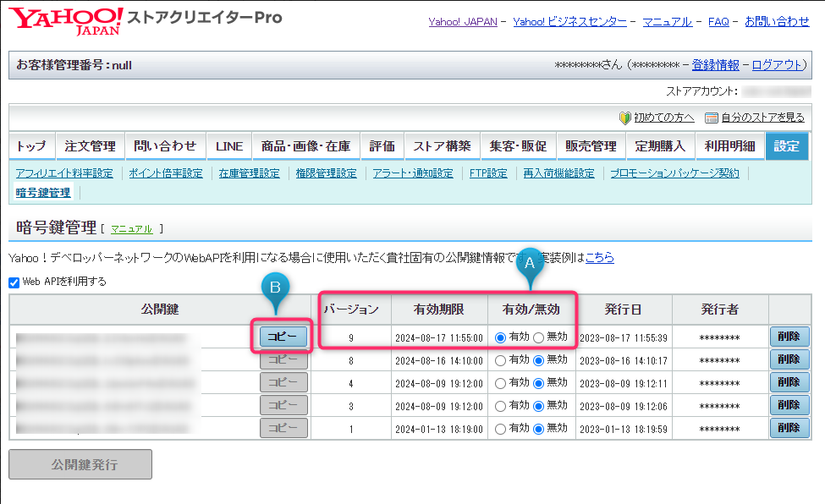Select 無効 radio for version 4
Screen dimensions: 825x504
pos(538,384)
